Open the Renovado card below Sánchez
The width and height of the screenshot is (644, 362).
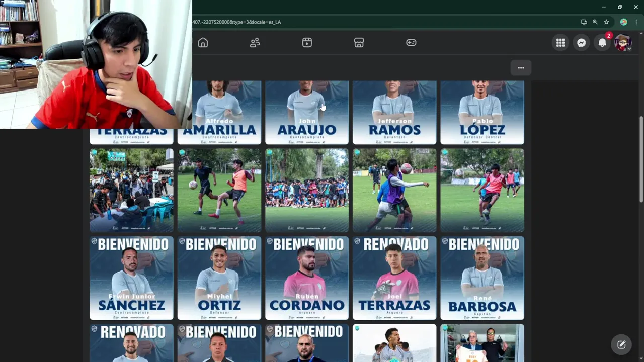131,343
